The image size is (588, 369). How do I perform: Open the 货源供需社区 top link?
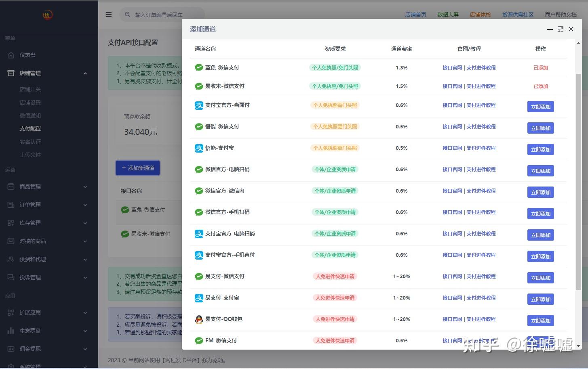tap(518, 15)
